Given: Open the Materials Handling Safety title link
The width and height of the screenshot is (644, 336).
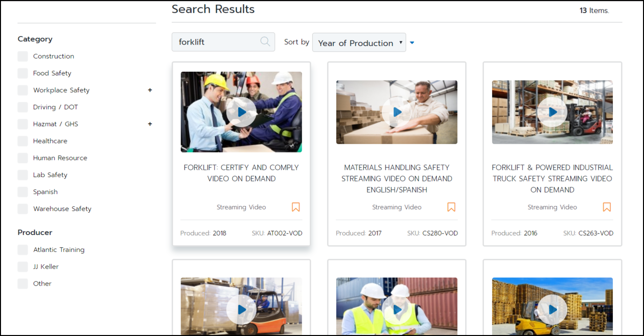Looking at the screenshot, I should [x=397, y=179].
